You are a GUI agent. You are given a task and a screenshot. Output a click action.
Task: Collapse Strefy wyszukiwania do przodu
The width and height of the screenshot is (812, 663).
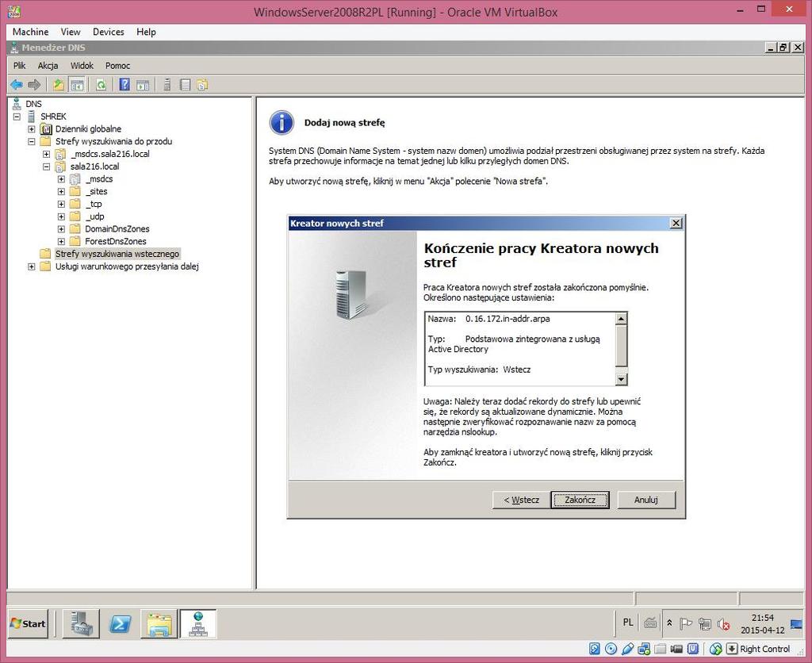click(32, 141)
